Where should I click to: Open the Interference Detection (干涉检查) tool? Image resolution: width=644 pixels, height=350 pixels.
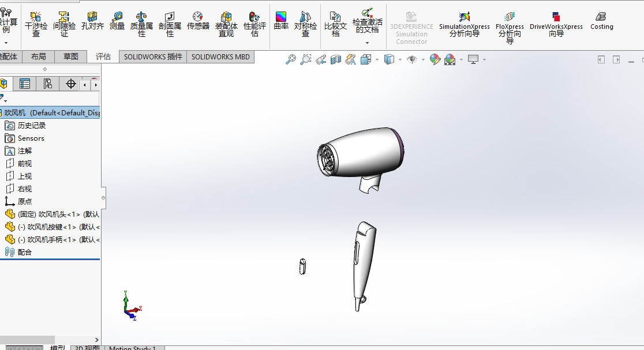click(x=36, y=24)
